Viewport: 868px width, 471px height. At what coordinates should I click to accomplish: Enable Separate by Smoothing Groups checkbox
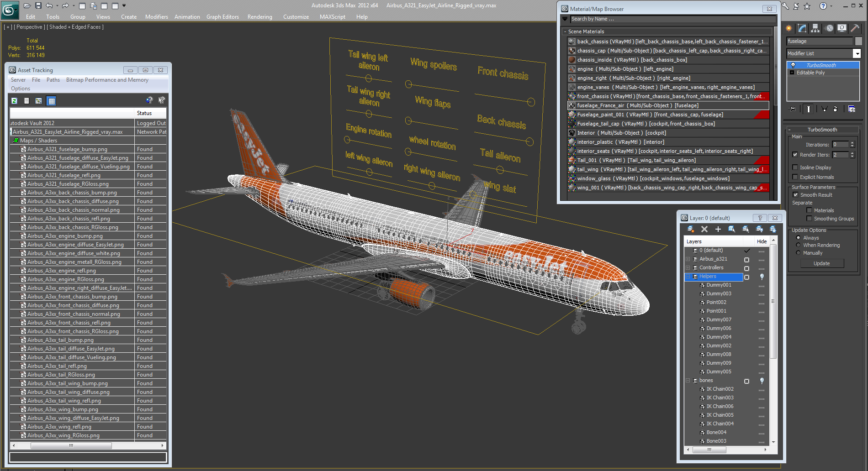(x=809, y=219)
